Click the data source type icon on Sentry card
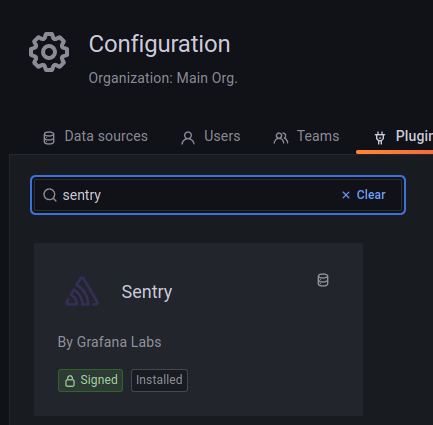This screenshot has width=433, height=425. coord(323,280)
